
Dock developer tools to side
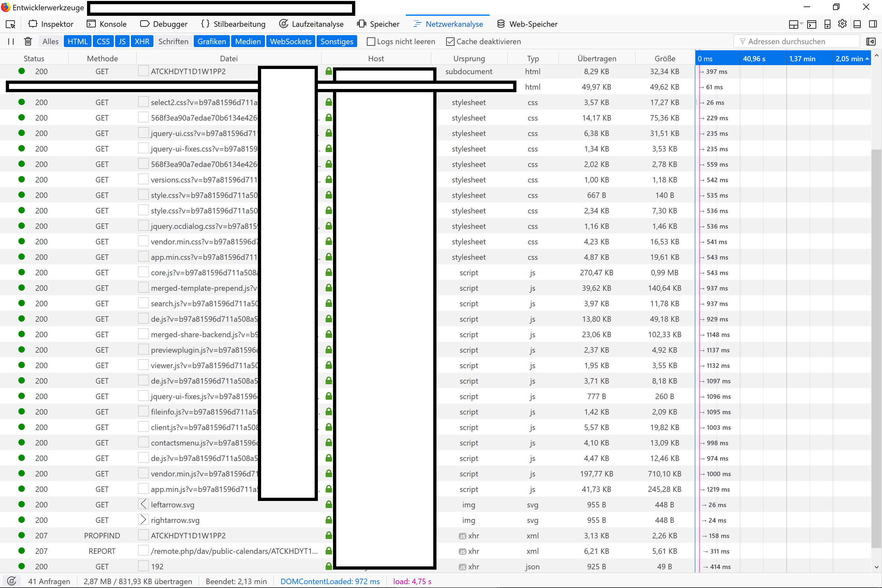coord(873,24)
